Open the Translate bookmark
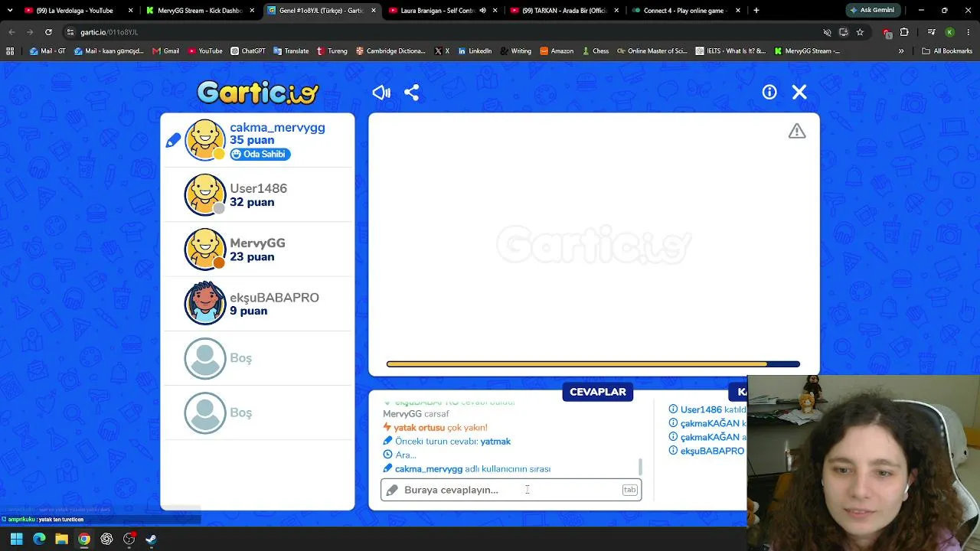This screenshot has height=551, width=980. tap(291, 51)
